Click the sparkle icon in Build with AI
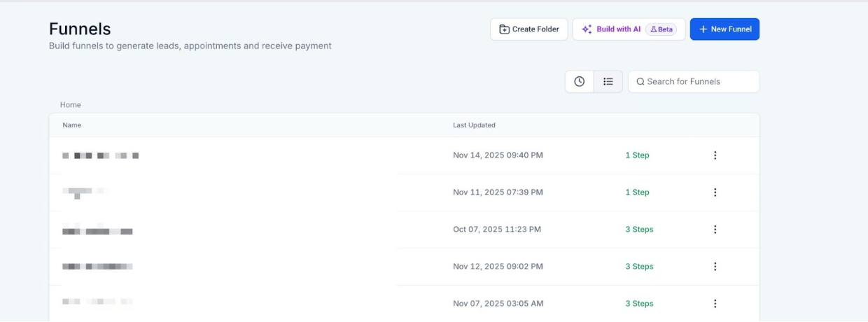The height and width of the screenshot is (322, 868). [x=587, y=29]
